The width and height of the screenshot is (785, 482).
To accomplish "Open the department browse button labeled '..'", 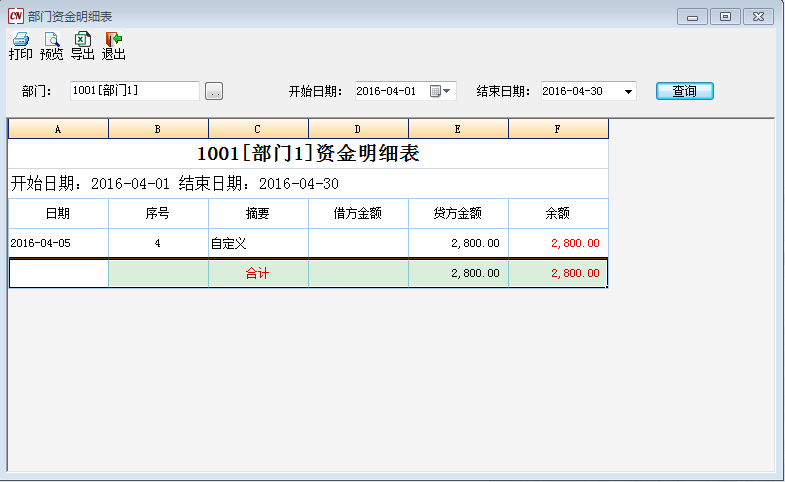I will (x=214, y=91).
